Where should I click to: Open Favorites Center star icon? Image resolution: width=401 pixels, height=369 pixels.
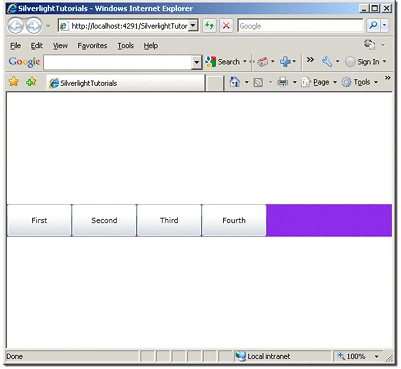pyautogui.click(x=14, y=82)
